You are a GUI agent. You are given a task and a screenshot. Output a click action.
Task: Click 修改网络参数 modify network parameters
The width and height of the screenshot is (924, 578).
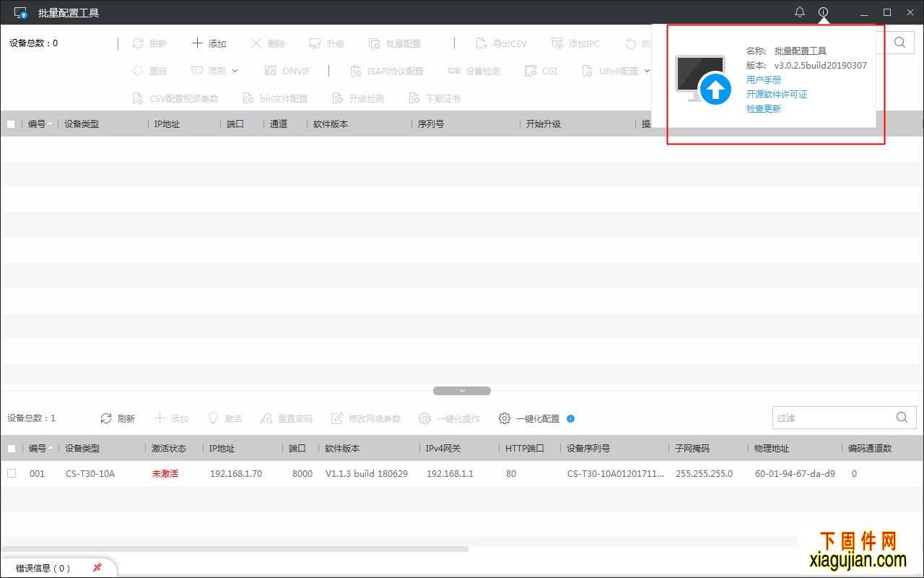coord(366,418)
